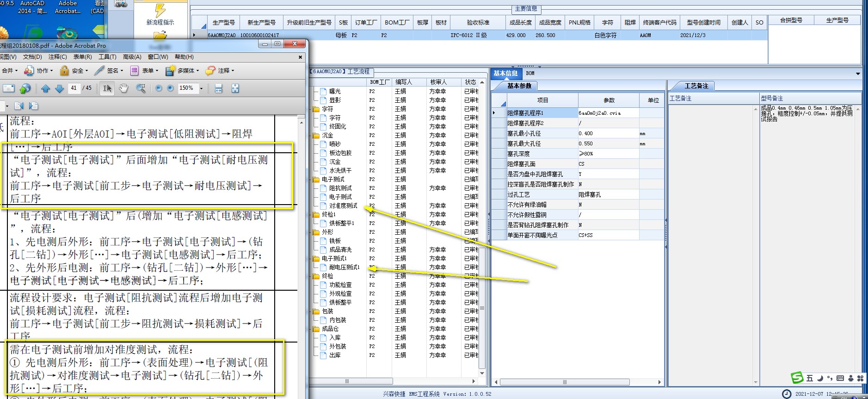
Task: Activate the Select tool cursor icon in Acrobat
Action: [107, 88]
